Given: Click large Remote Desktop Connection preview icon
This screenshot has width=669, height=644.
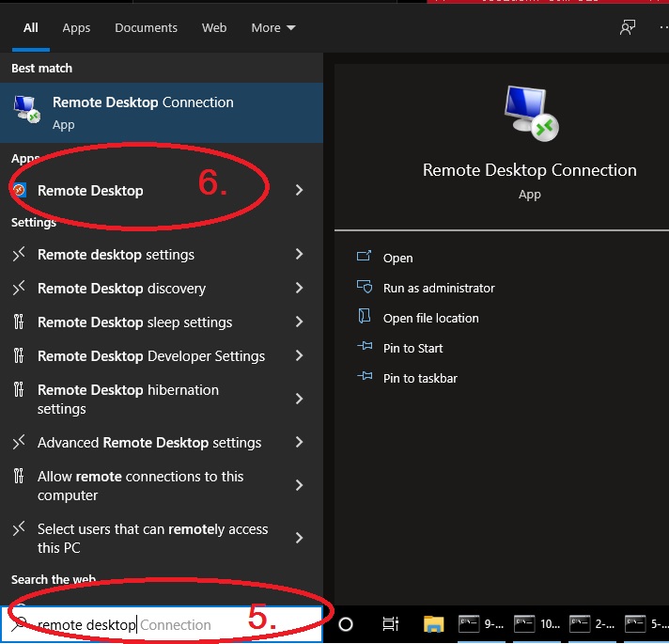Looking at the screenshot, I should 530,114.
